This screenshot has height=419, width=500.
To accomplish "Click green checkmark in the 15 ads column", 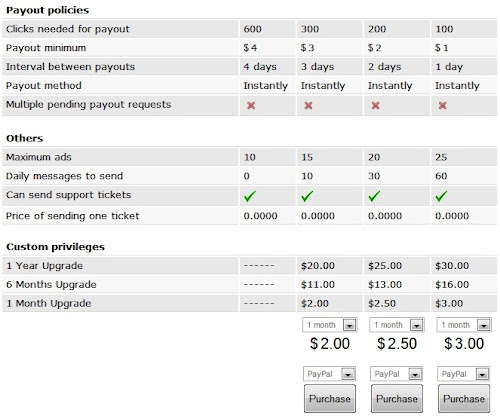I will tap(307, 196).
